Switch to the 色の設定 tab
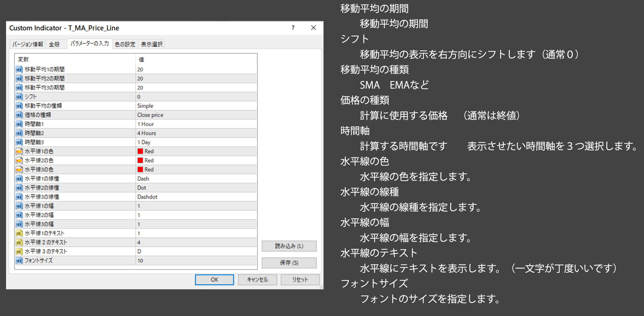Screen dimensions: 644x316 (125, 44)
